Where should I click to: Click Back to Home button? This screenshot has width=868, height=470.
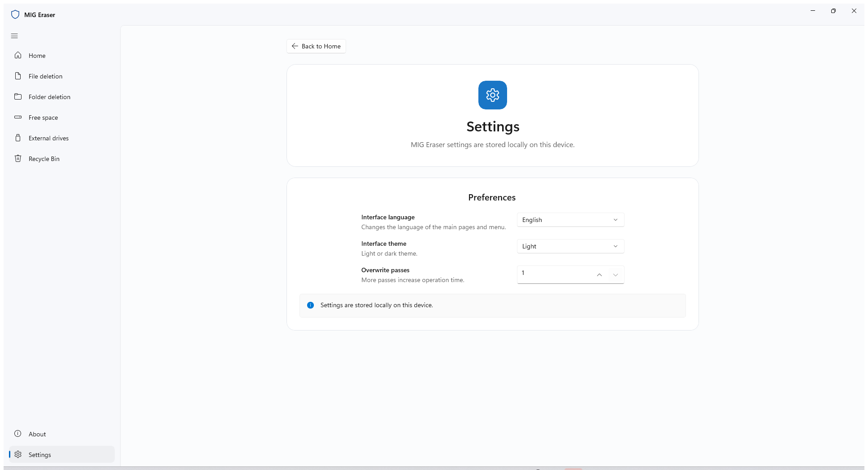[316, 46]
